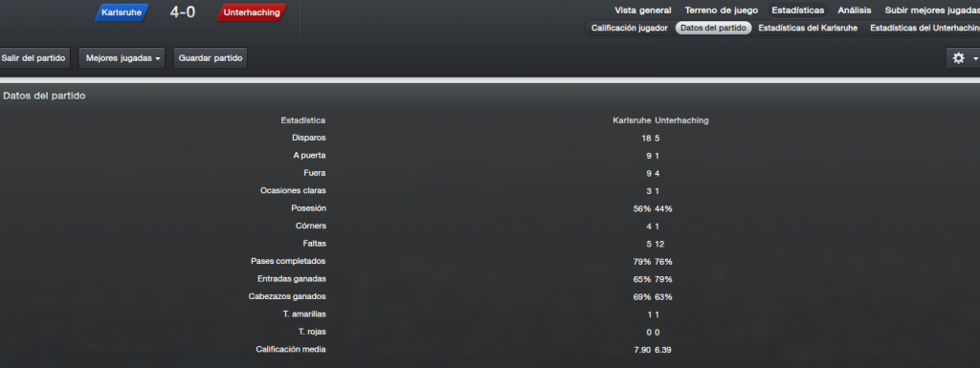Go to the Análisis tab
980x368 pixels.
(x=854, y=11)
